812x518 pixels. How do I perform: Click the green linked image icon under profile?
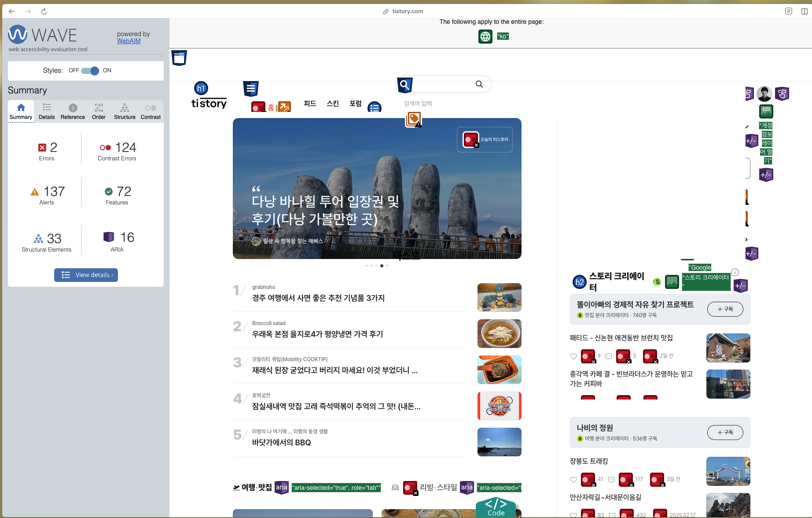point(766,111)
